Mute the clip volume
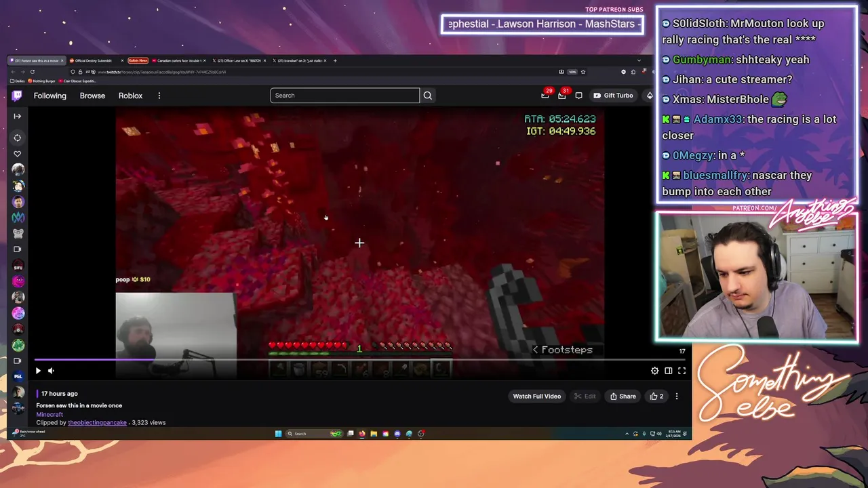The width and height of the screenshot is (868, 488). 51,371
